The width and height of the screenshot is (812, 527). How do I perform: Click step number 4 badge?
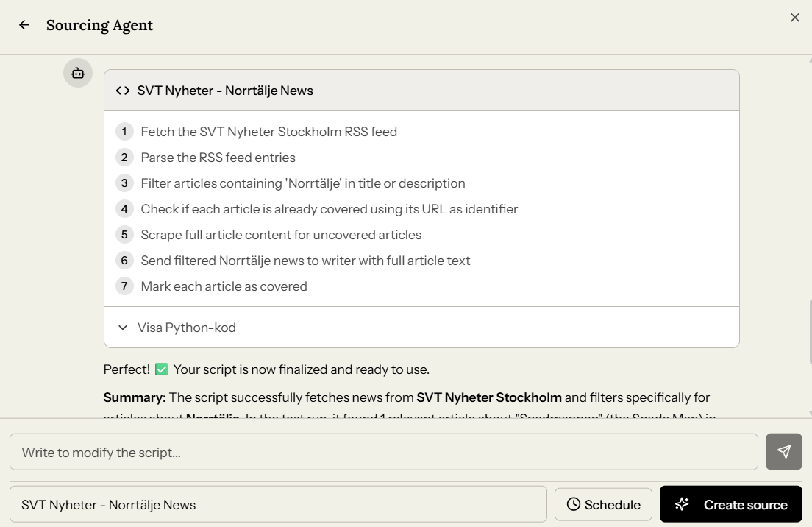tap(124, 209)
